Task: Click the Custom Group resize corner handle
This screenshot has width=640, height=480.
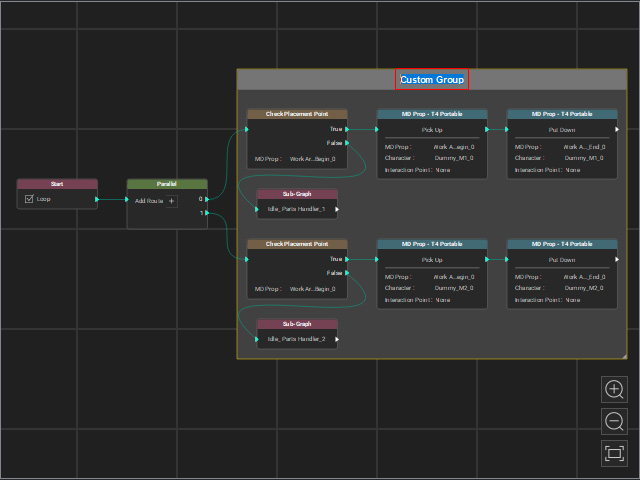Action: (x=624, y=356)
